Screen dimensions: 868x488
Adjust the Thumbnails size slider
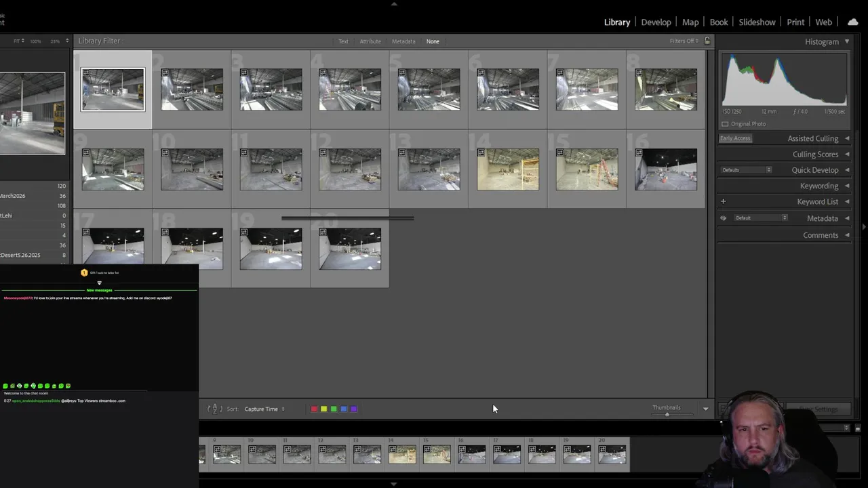click(x=667, y=414)
